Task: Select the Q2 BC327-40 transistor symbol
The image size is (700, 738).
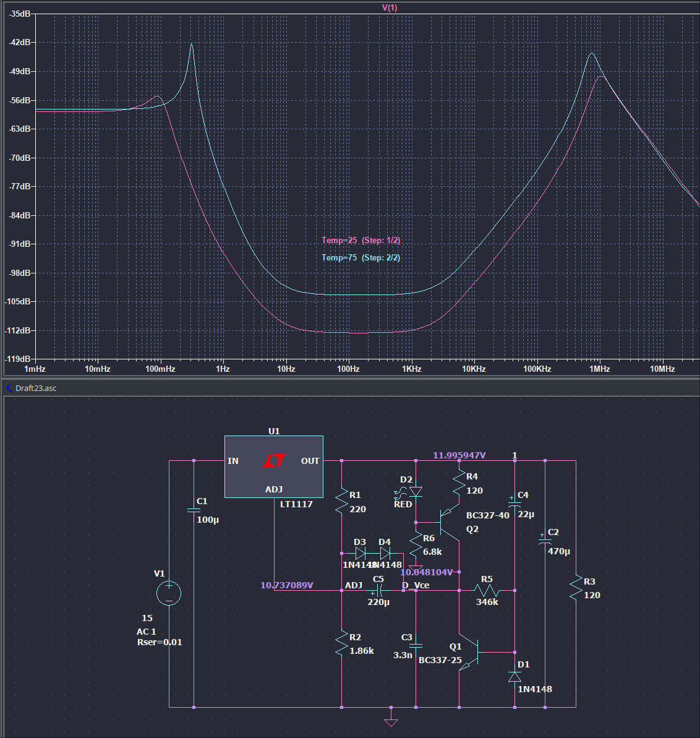Action: [x=448, y=523]
